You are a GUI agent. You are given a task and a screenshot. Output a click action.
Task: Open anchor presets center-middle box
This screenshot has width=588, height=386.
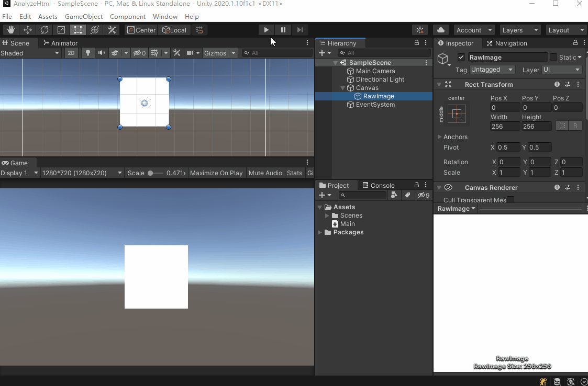[457, 113]
